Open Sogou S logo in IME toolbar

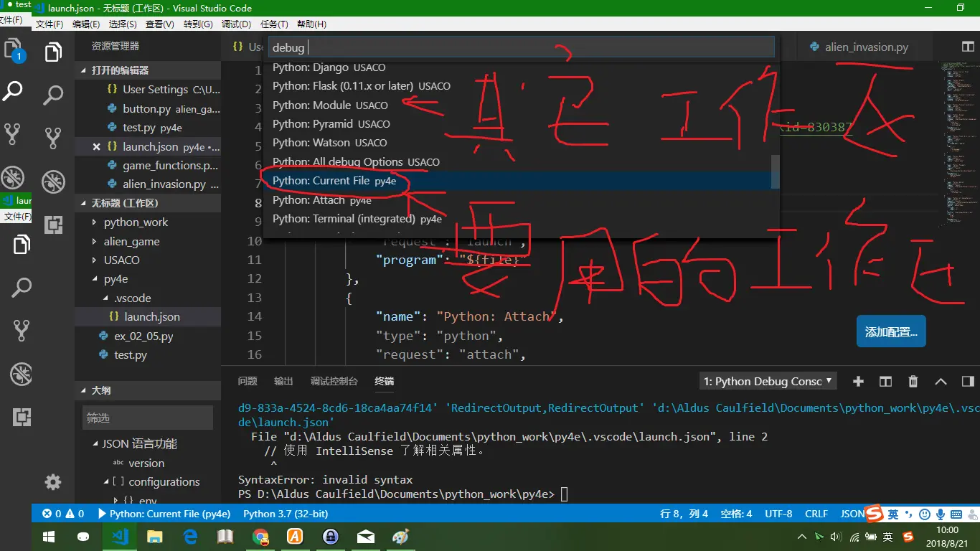[873, 514]
